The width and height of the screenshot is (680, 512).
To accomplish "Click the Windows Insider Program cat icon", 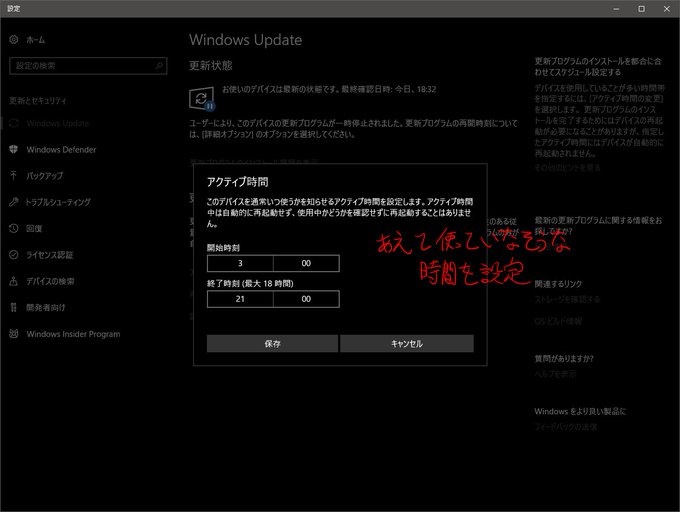I will (x=14, y=334).
